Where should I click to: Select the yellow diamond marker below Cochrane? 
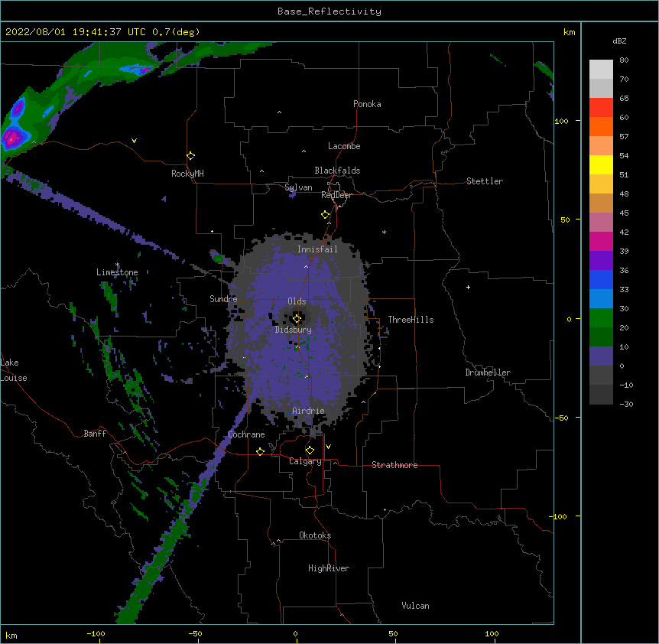(x=260, y=451)
